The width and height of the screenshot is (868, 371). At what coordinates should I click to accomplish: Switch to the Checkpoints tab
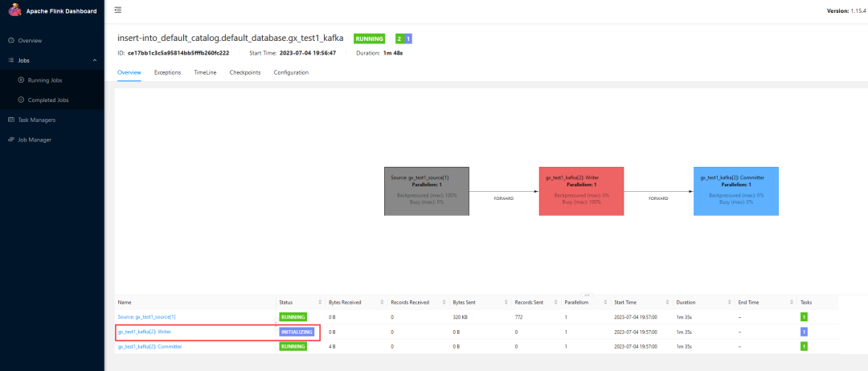244,72
